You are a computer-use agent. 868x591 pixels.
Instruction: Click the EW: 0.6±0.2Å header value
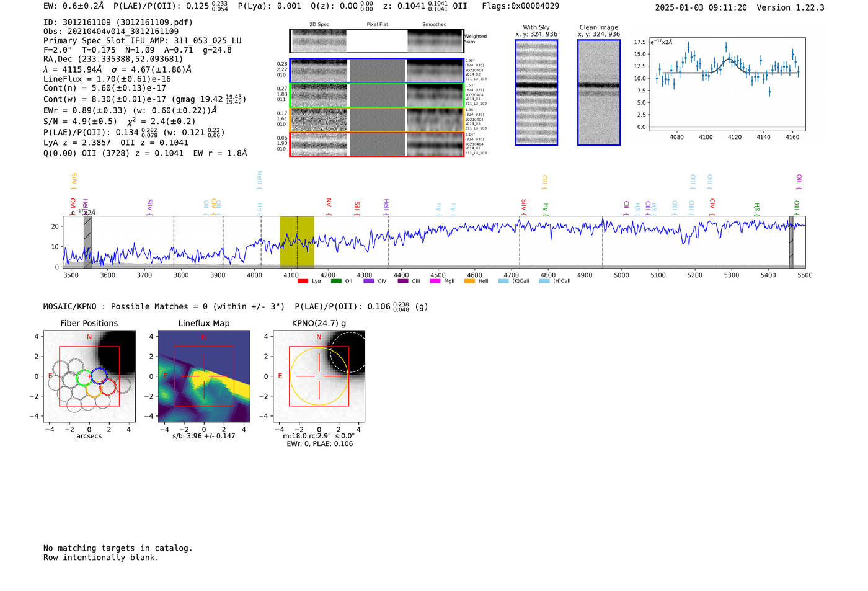pyautogui.click(x=74, y=6)
